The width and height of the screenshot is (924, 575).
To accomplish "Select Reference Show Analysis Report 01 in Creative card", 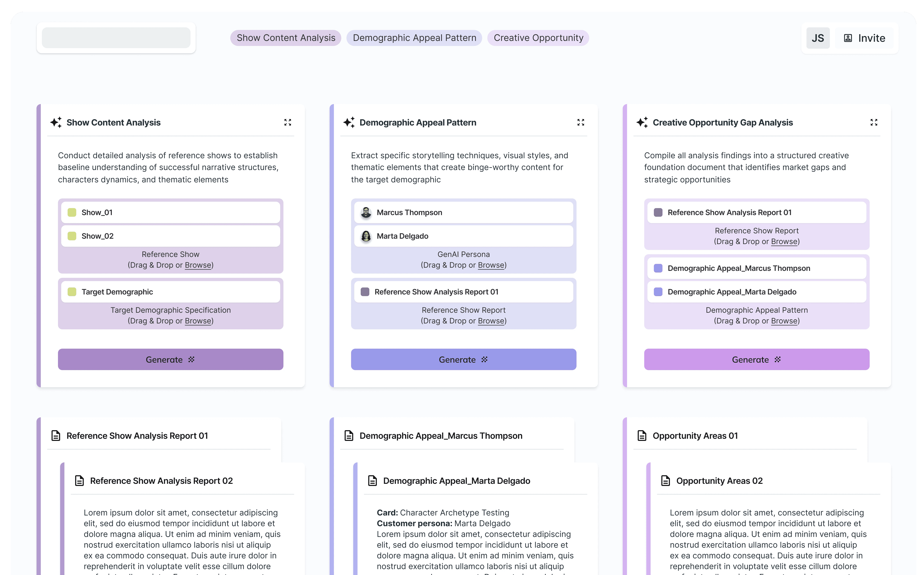I will (757, 212).
